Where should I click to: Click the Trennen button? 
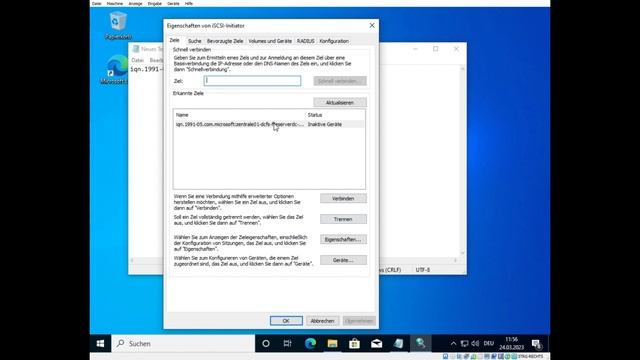tap(343, 219)
